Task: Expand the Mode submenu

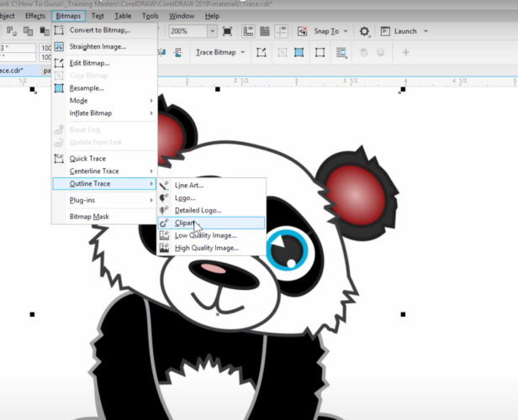Action: click(104, 101)
